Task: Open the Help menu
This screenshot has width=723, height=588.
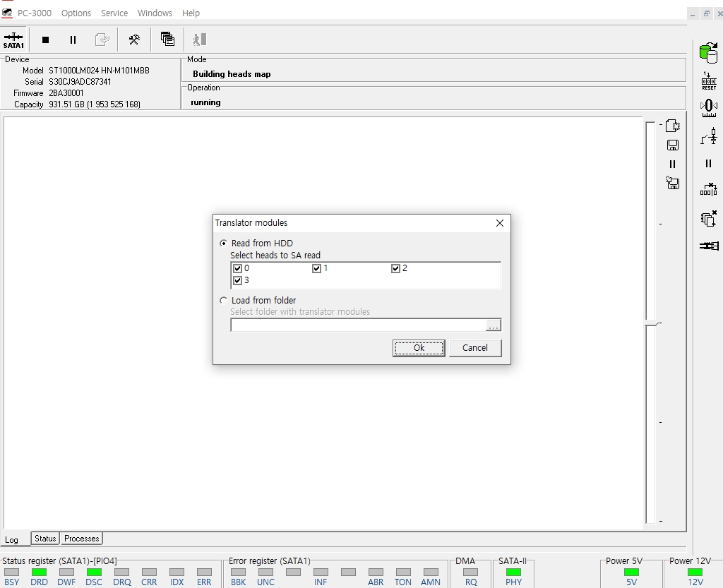Action: click(191, 13)
